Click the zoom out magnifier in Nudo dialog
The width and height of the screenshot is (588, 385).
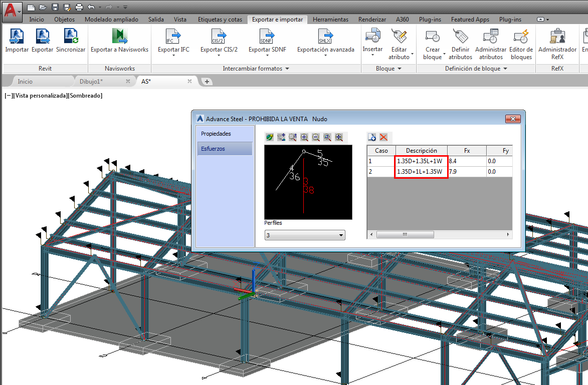click(316, 138)
